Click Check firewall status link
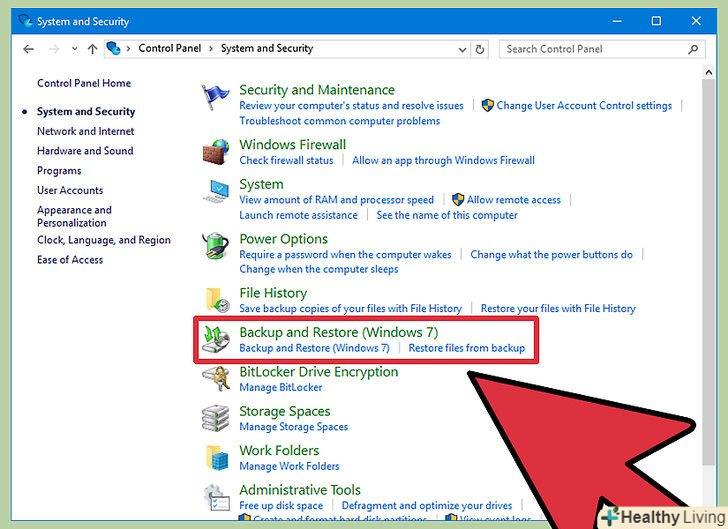Viewport: 728px width, 529px height. coord(286,160)
